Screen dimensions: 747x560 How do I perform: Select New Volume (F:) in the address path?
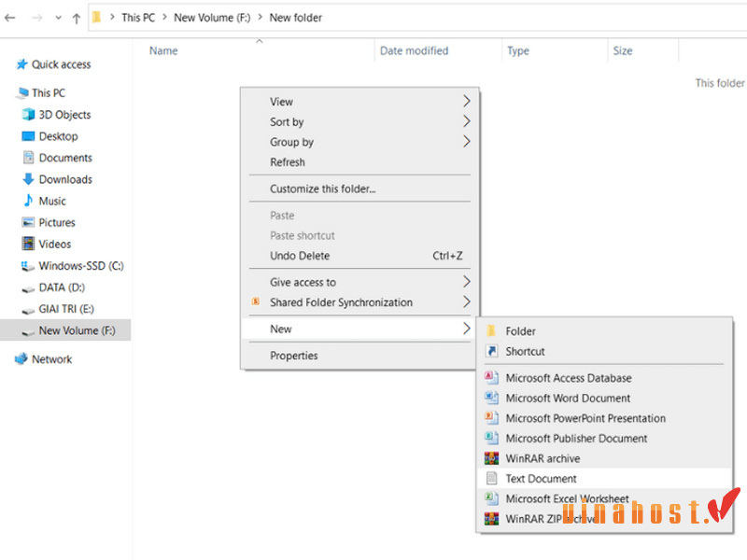pyautogui.click(x=212, y=18)
